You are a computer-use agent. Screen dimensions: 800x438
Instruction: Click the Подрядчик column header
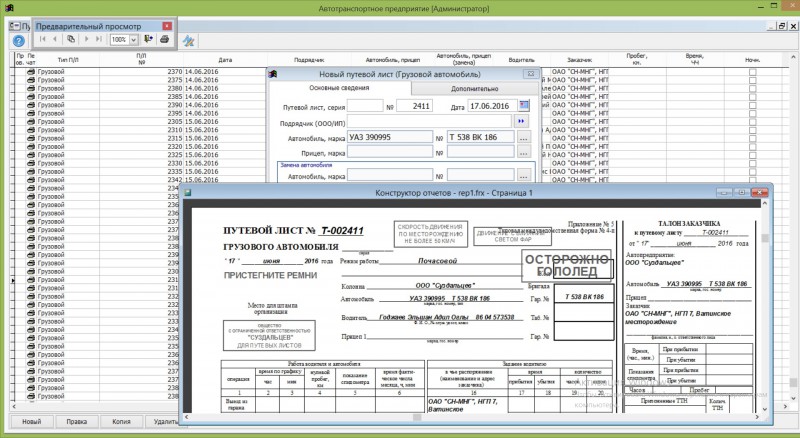click(x=309, y=60)
